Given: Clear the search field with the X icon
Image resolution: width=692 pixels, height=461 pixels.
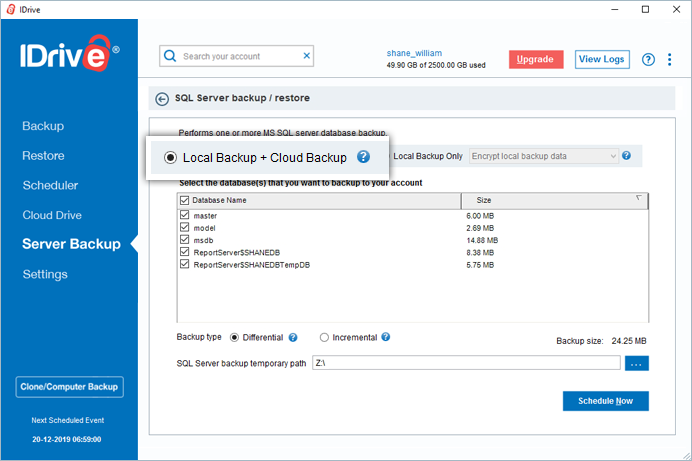Looking at the screenshot, I should (x=307, y=56).
